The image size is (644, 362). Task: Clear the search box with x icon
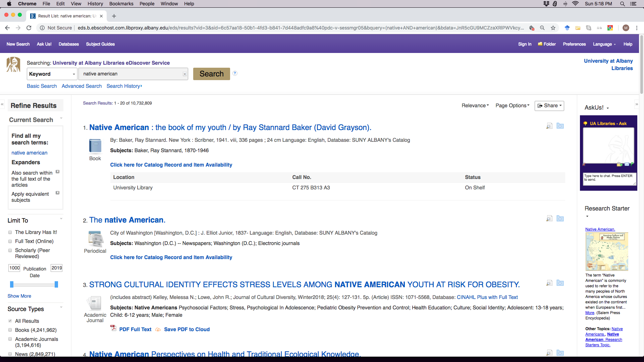pos(185,74)
